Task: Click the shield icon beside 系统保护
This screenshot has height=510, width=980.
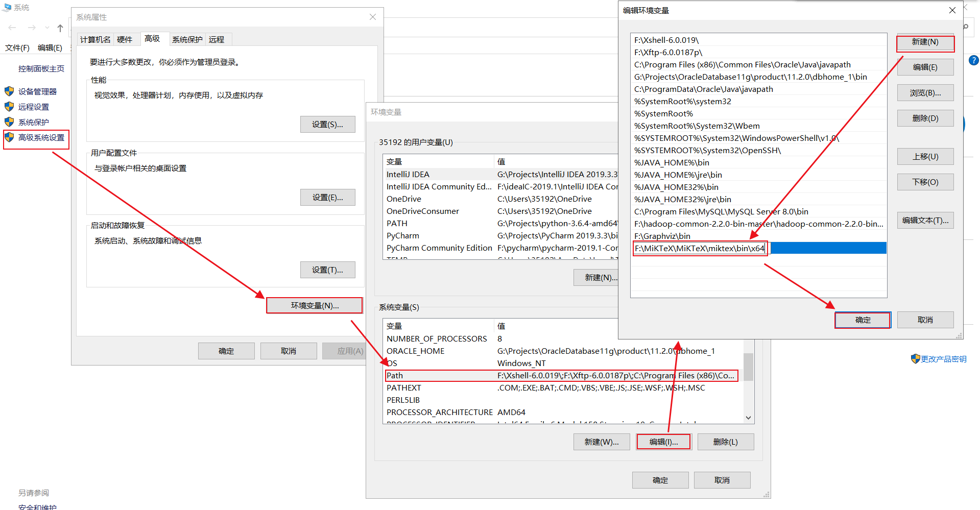Action: pyautogui.click(x=9, y=122)
